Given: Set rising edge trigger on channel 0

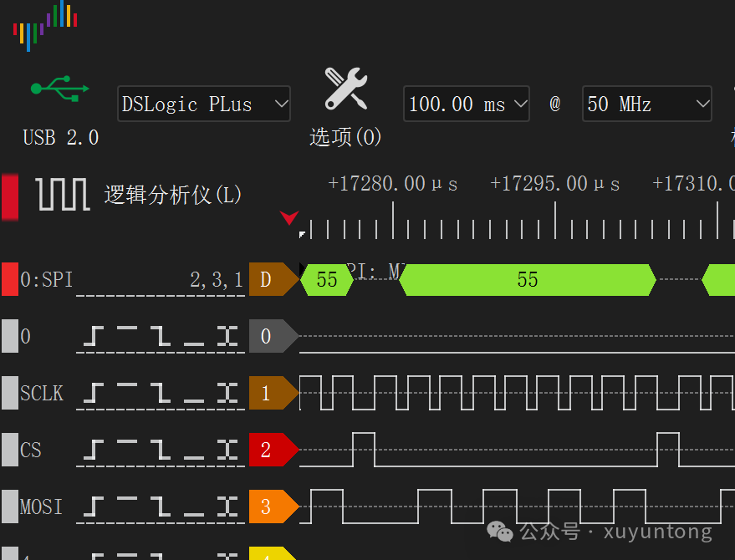Looking at the screenshot, I should pyautogui.click(x=94, y=337).
